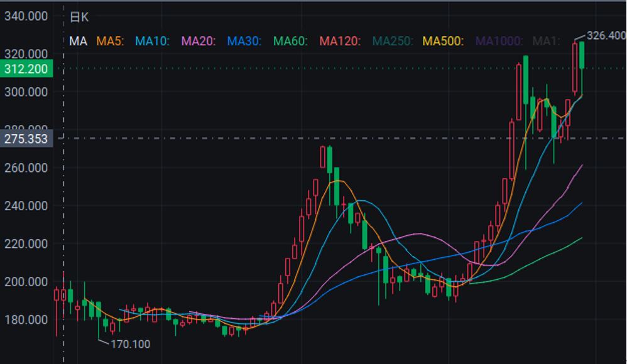627x364 pixels.
Task: Toggle the orange MA5 legend label
Action: coord(110,41)
